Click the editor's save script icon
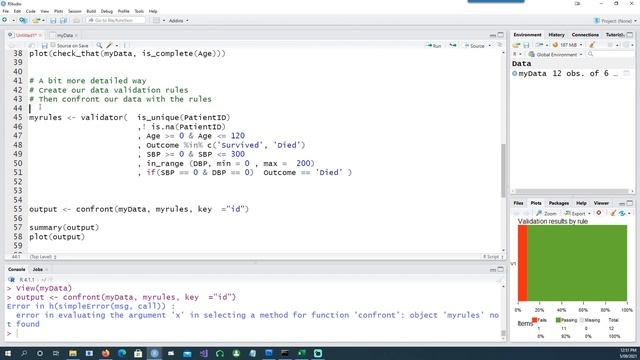 [x=44, y=45]
